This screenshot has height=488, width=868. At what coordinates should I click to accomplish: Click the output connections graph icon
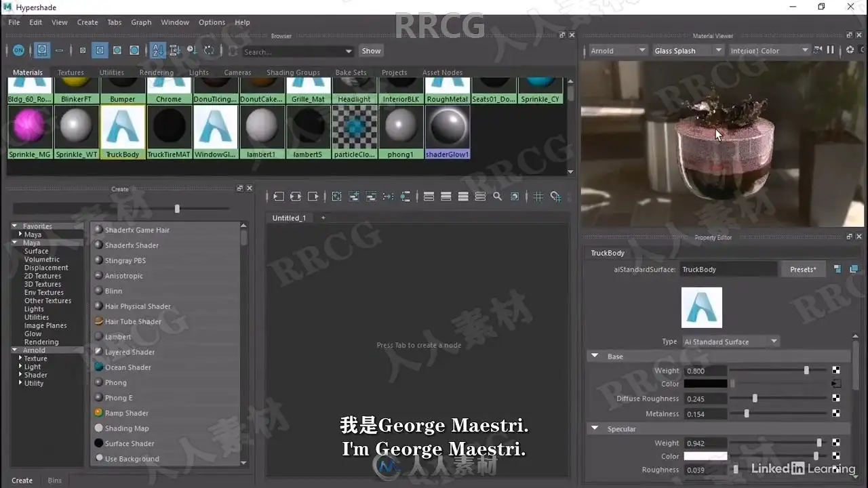313,197
